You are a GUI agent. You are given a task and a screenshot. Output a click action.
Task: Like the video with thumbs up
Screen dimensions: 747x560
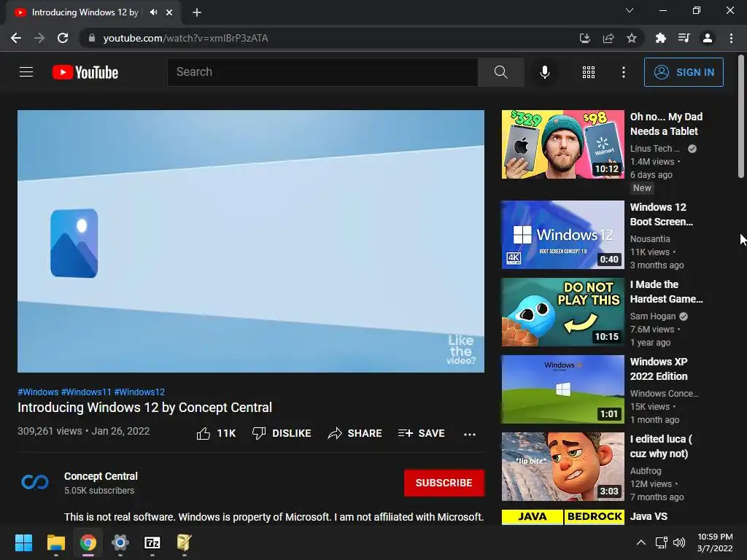point(216,433)
